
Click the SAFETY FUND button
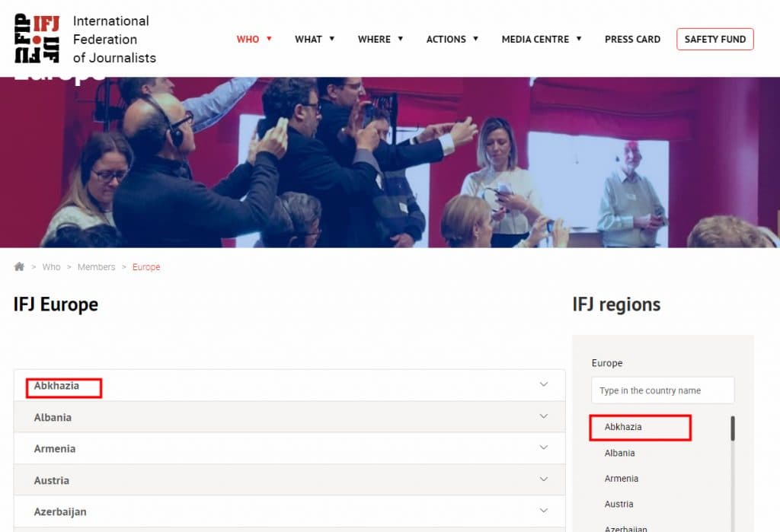(x=714, y=39)
